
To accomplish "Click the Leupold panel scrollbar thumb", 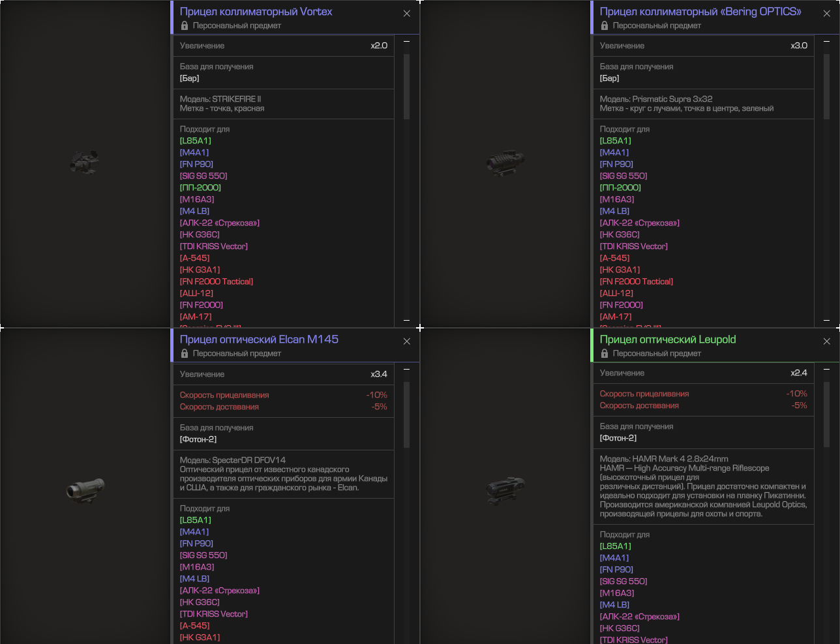I will 826,415.
